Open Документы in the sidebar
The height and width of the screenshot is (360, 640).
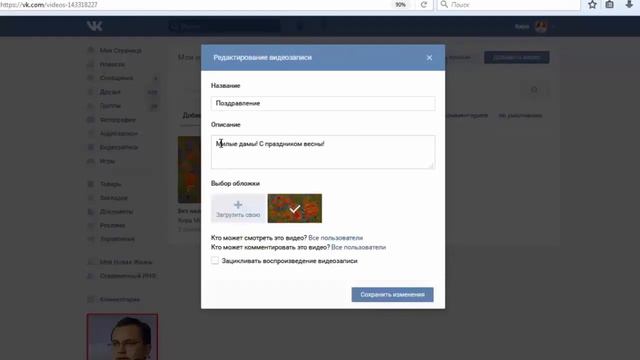coord(116,211)
